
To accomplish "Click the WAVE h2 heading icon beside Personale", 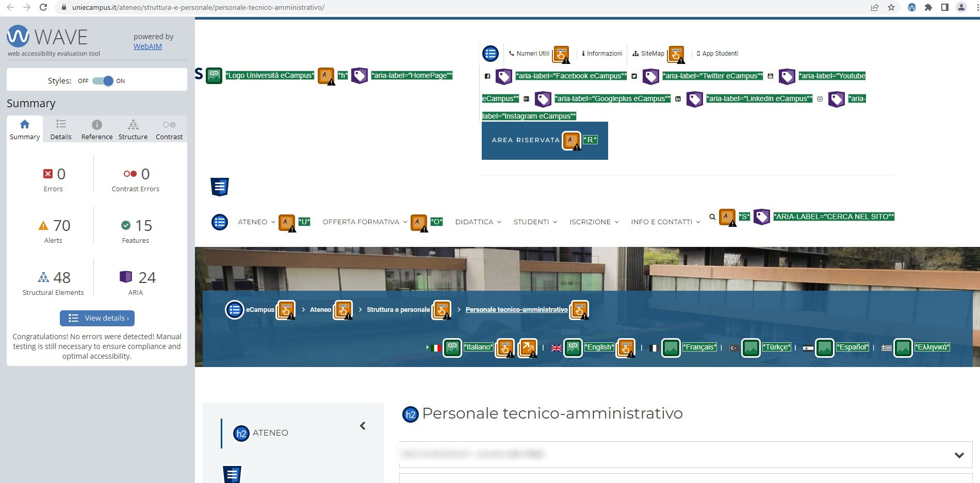I will 410,414.
